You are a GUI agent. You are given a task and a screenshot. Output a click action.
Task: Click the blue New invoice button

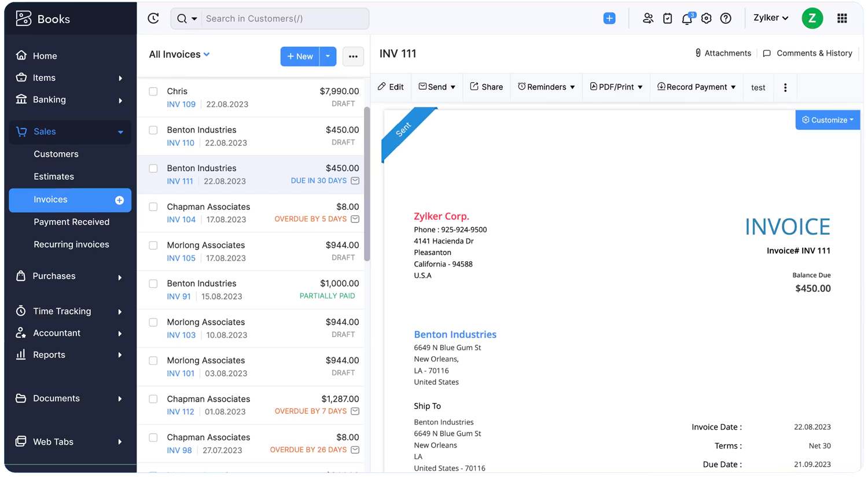(x=300, y=56)
